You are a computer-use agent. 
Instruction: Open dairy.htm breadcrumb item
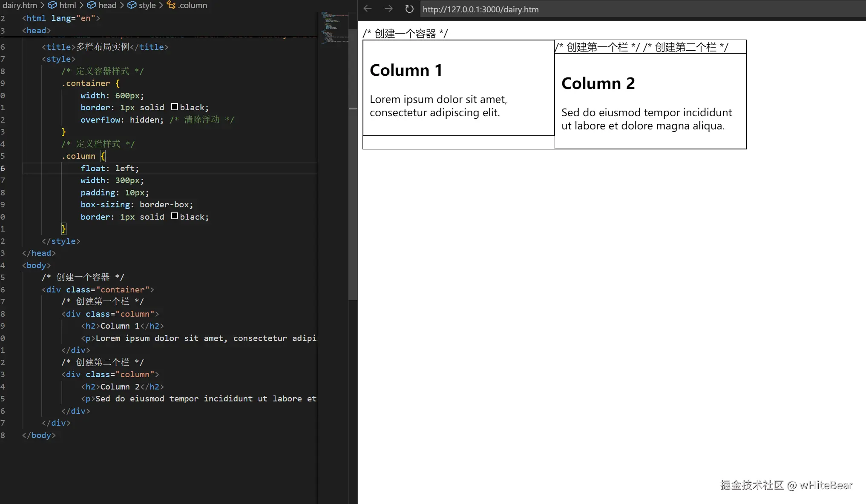[20, 5]
